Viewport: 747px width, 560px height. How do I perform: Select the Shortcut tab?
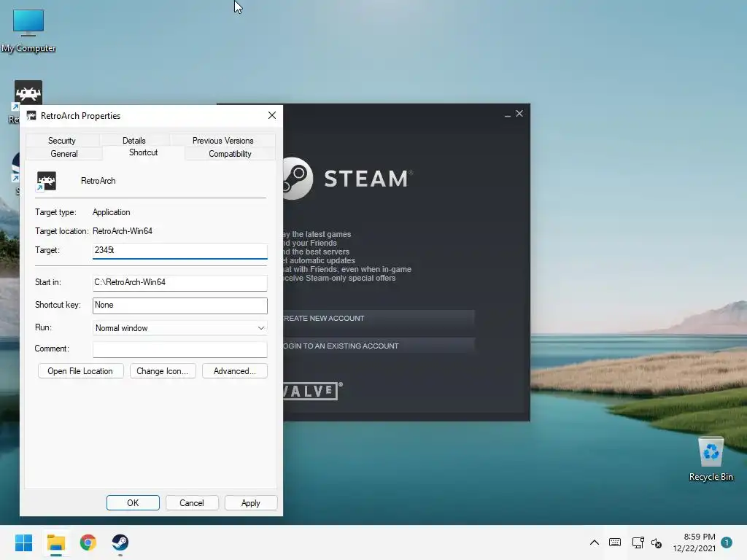click(144, 152)
